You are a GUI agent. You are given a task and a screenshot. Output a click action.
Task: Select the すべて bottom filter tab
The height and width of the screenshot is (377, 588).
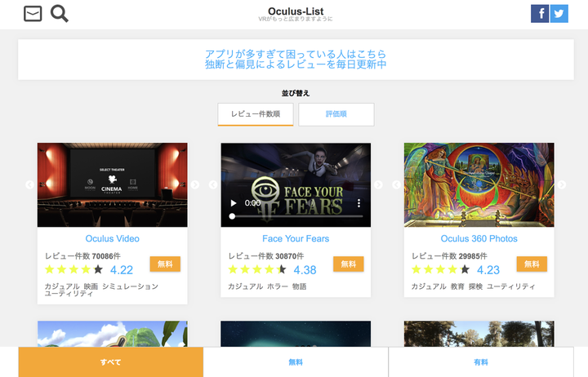pos(110,362)
